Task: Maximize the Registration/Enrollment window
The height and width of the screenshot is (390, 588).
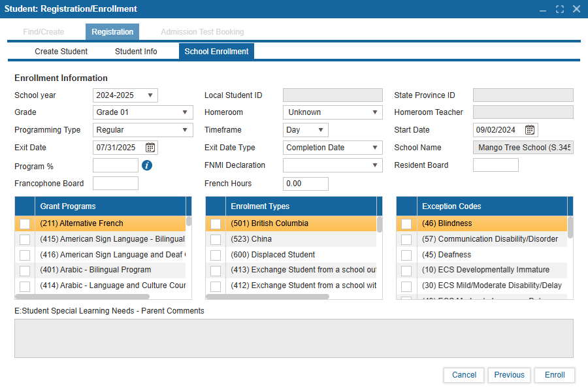Action: pos(560,9)
